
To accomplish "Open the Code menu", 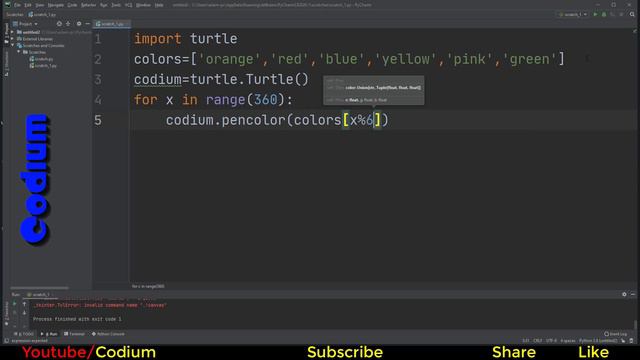I will [72, 5].
